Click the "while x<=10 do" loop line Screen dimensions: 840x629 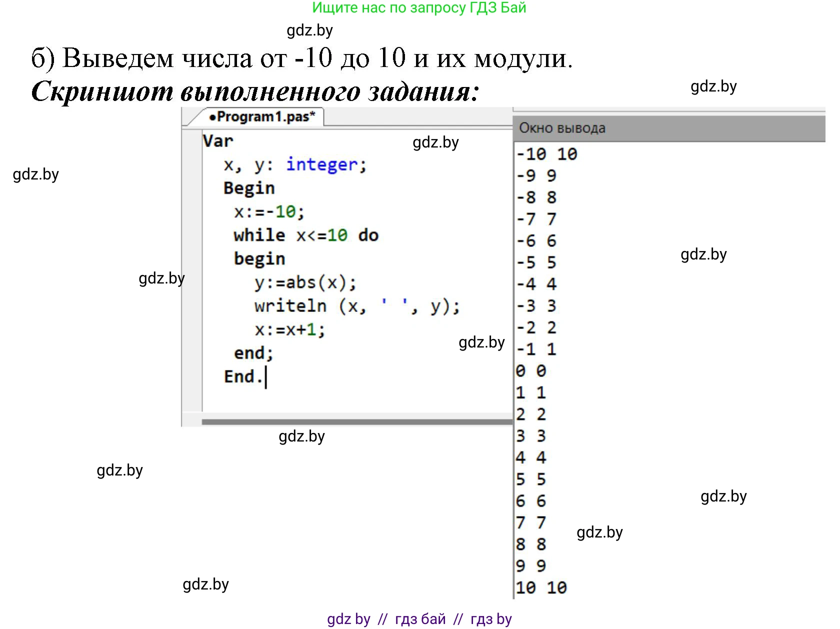tap(305, 235)
